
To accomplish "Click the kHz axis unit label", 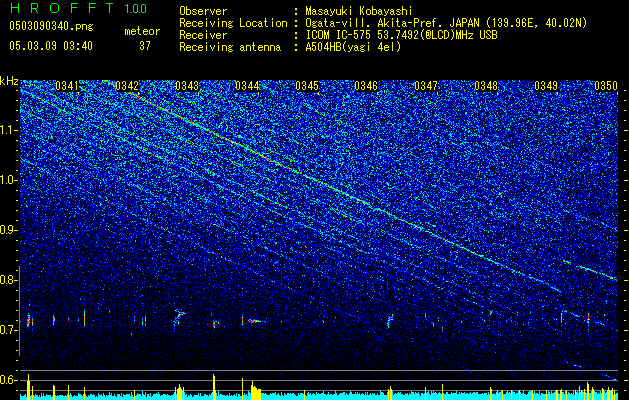I will (9, 81).
